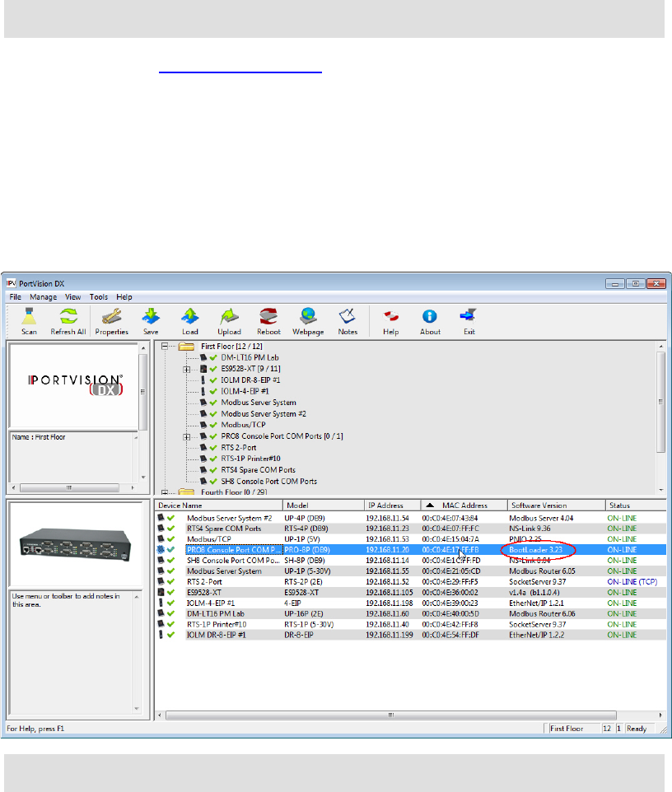Image resolution: width=672 pixels, height=792 pixels.
Task: Open the Webpage toolbar icon
Action: pyautogui.click(x=308, y=321)
